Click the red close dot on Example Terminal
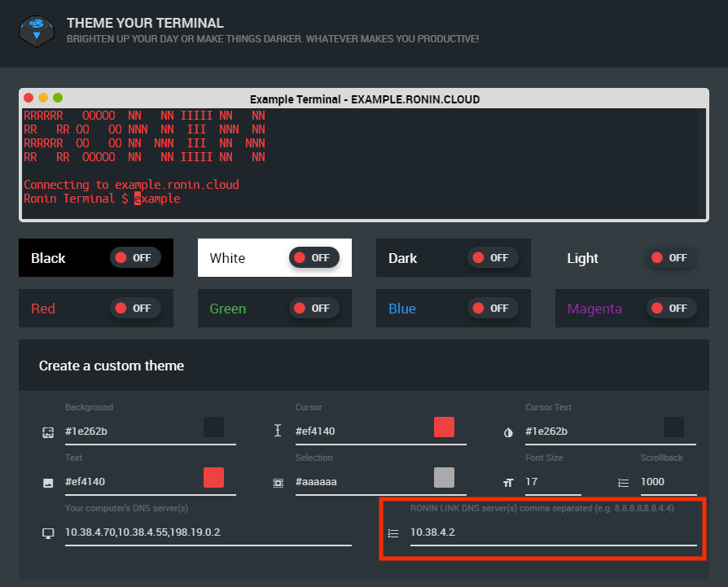728x587 pixels. [x=29, y=98]
